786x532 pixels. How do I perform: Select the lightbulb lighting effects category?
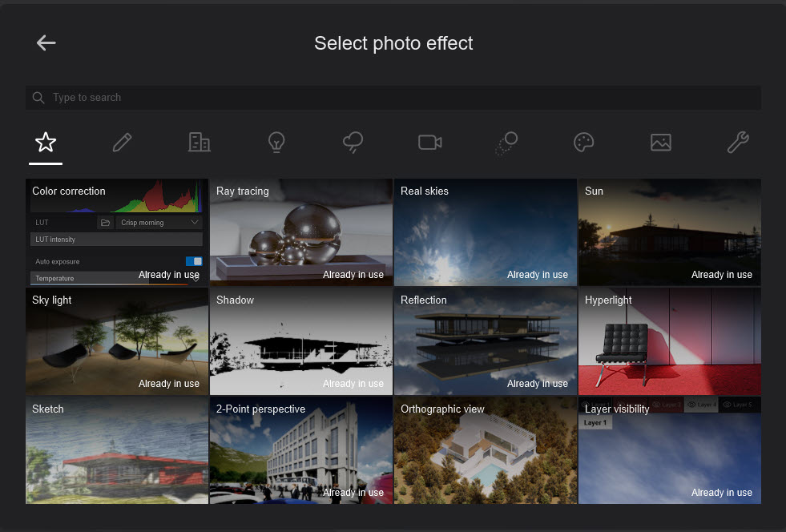click(x=276, y=143)
